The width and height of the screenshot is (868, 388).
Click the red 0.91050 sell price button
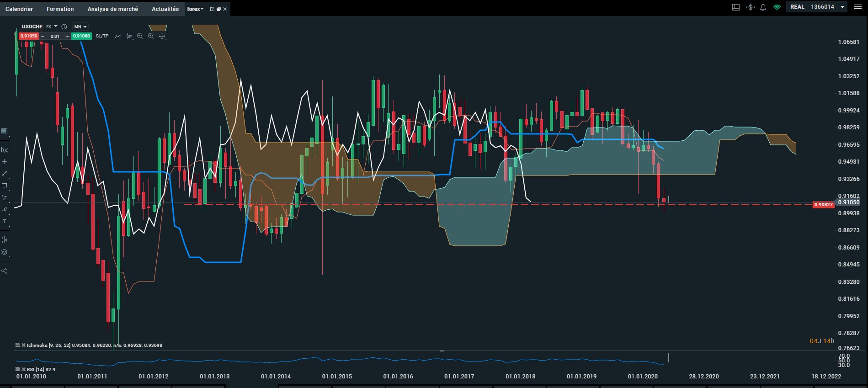(x=29, y=36)
